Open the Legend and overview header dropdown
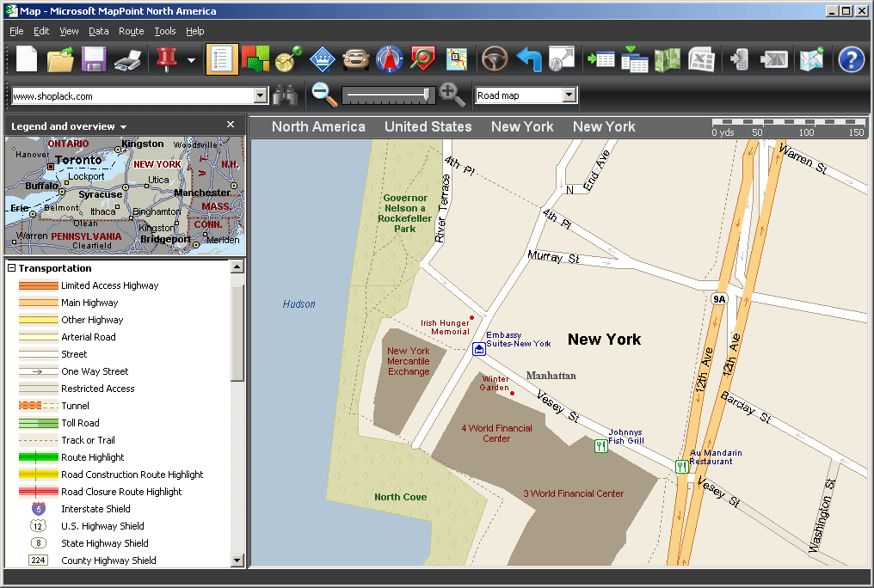This screenshot has width=874, height=588. (x=123, y=127)
